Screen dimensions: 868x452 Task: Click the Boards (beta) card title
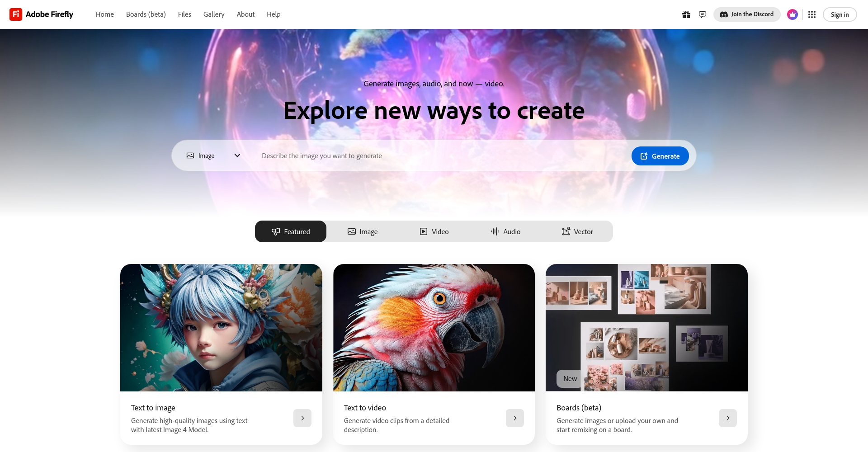pos(579,408)
